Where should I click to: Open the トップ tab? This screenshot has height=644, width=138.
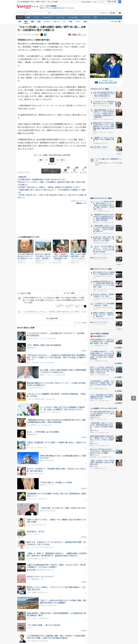point(20,17)
